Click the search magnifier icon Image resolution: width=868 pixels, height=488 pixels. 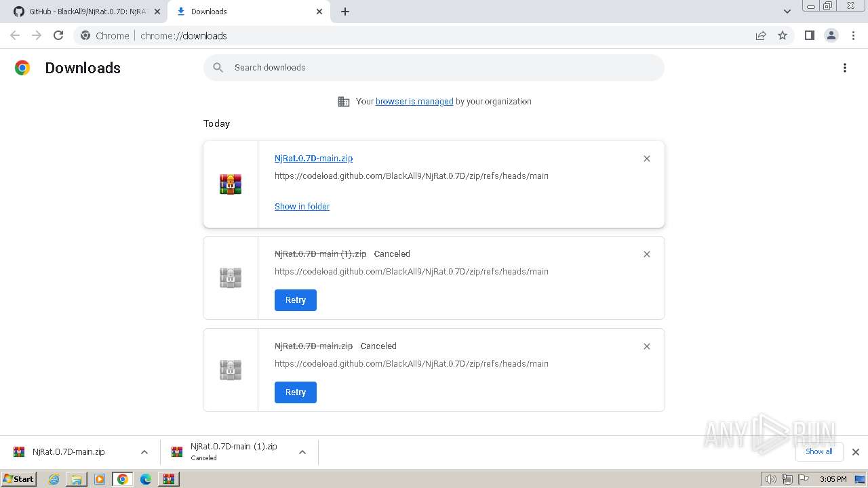point(218,68)
